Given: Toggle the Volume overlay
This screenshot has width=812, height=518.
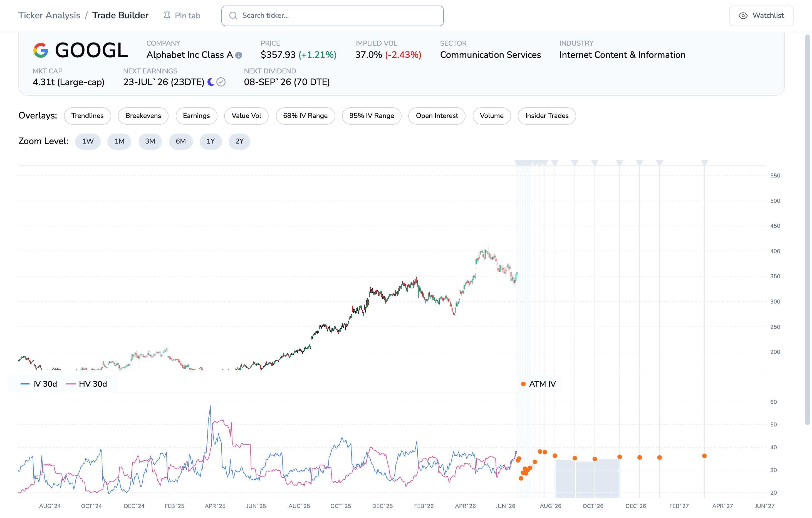Looking at the screenshot, I should [492, 116].
